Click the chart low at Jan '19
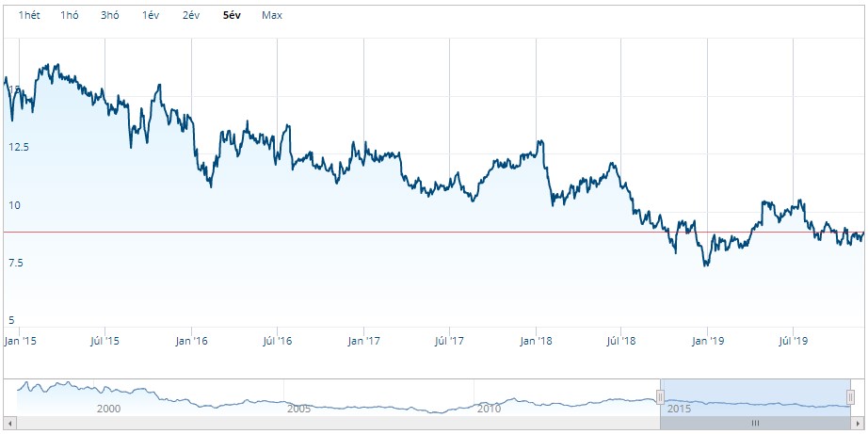 tap(706, 265)
